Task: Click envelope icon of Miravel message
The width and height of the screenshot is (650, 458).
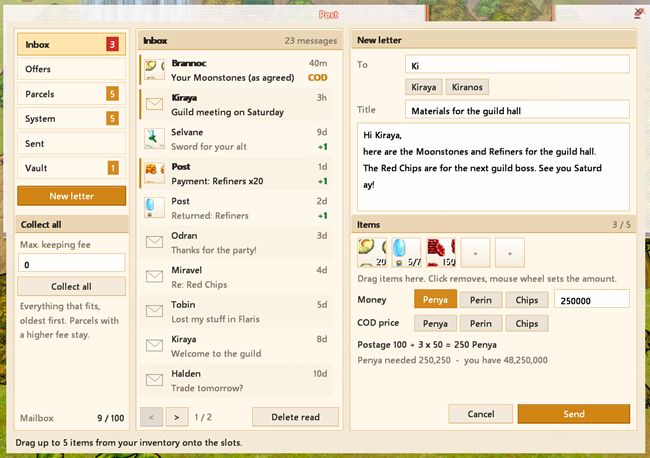Action: coord(154,276)
